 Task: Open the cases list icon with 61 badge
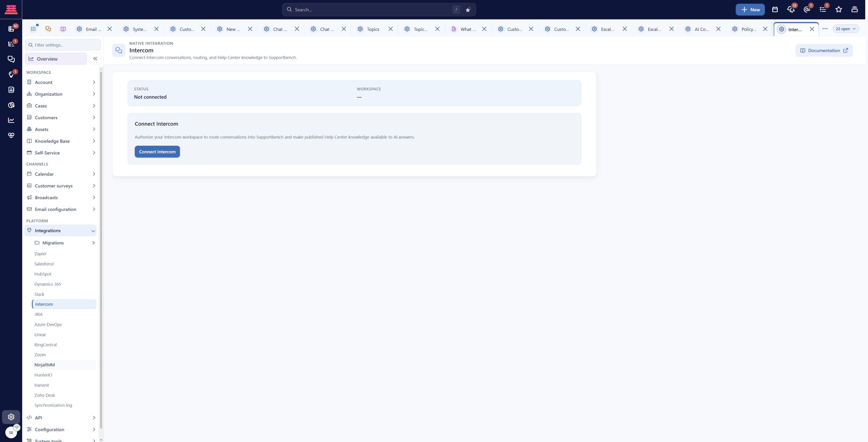click(11, 29)
